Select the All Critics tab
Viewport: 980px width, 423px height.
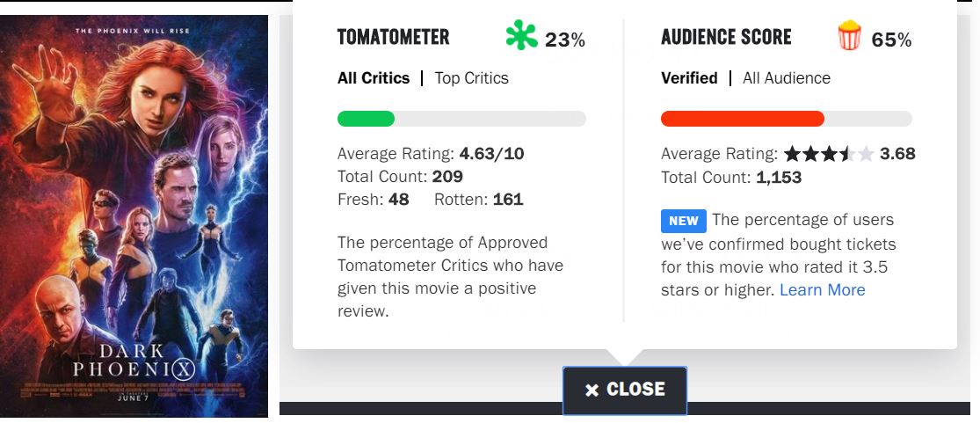click(374, 78)
